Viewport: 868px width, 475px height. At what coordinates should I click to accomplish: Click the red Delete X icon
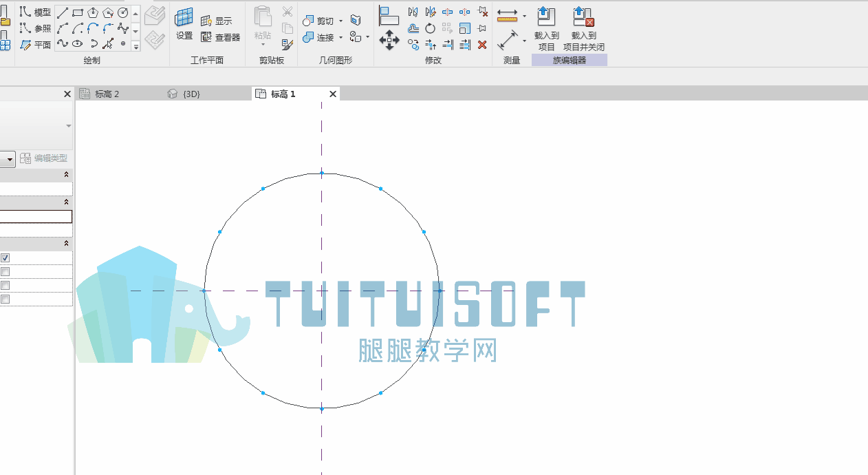[x=482, y=45]
